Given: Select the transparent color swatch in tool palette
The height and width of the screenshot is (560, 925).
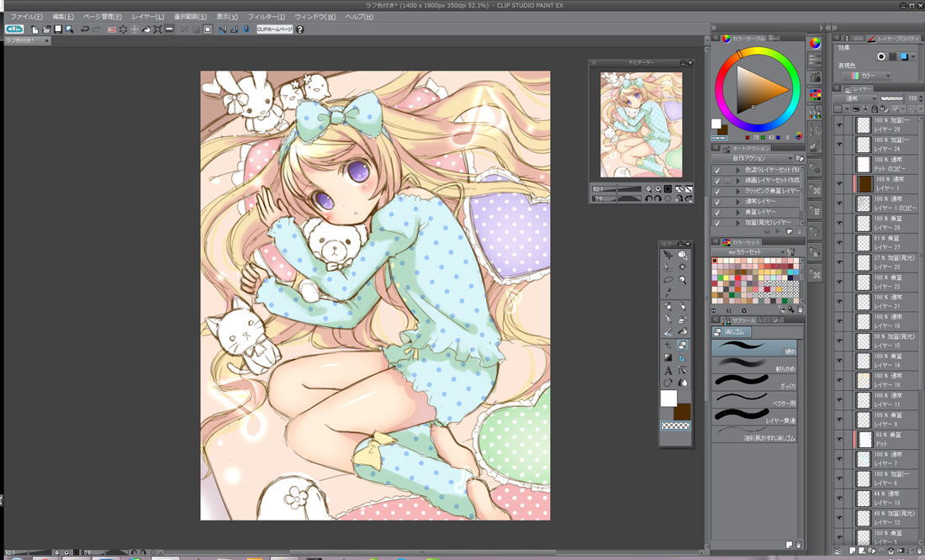Looking at the screenshot, I should point(675,425).
